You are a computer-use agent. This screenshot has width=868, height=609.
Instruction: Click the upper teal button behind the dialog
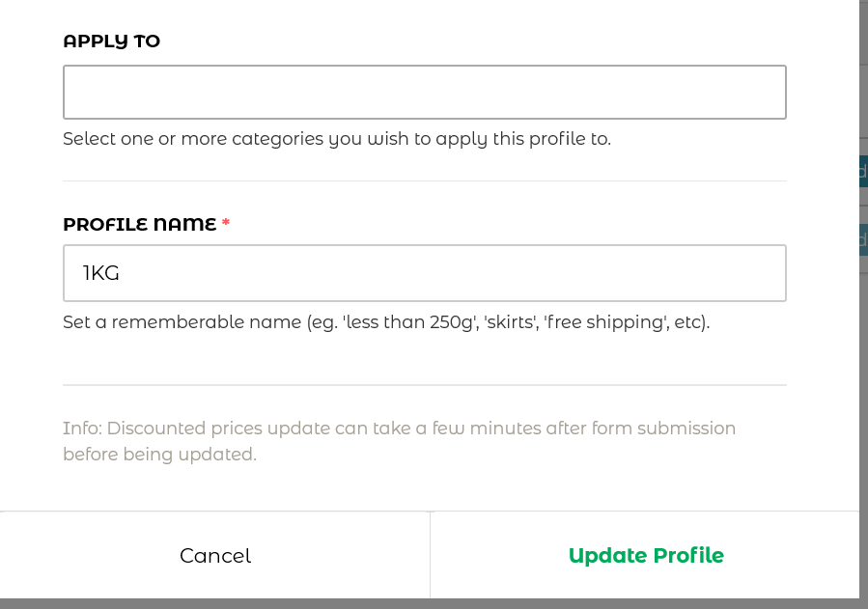(863, 172)
